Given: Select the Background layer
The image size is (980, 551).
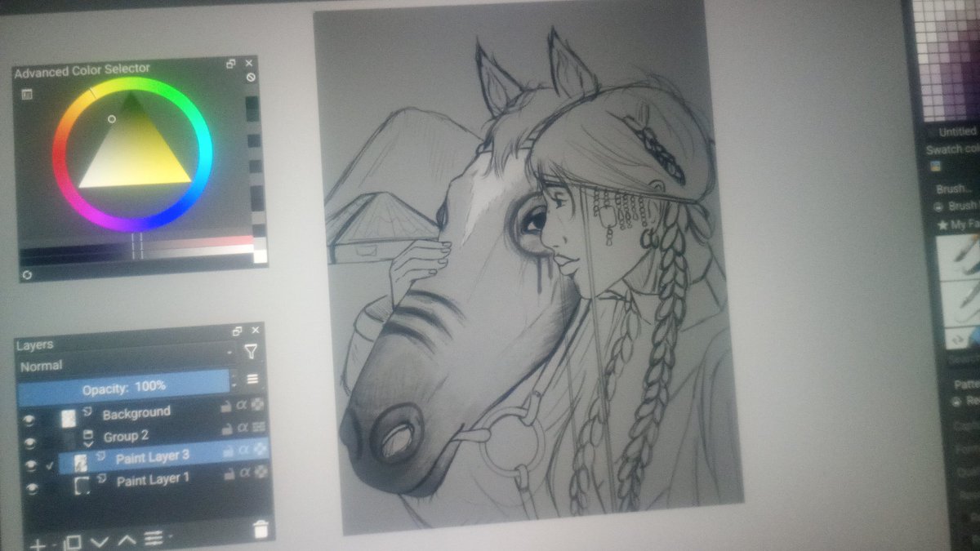Looking at the screenshot, I should click(x=136, y=413).
